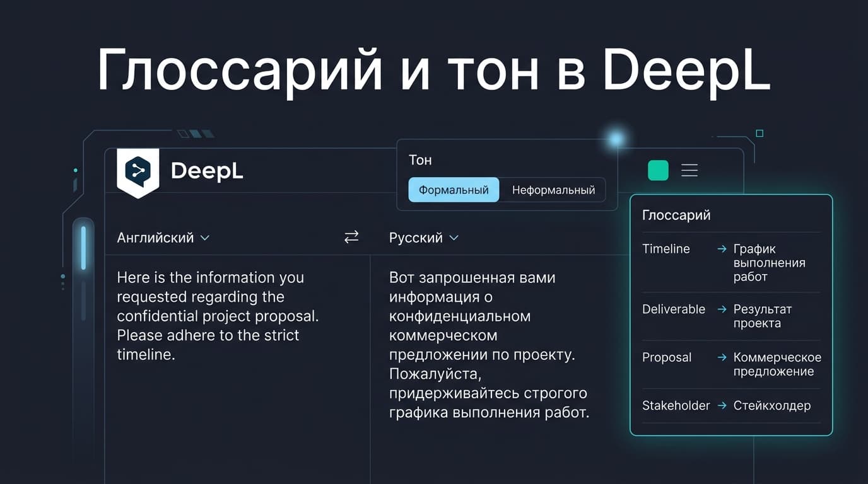Click the Proposal glossary term
This screenshot has width=868, height=484.
(x=667, y=357)
